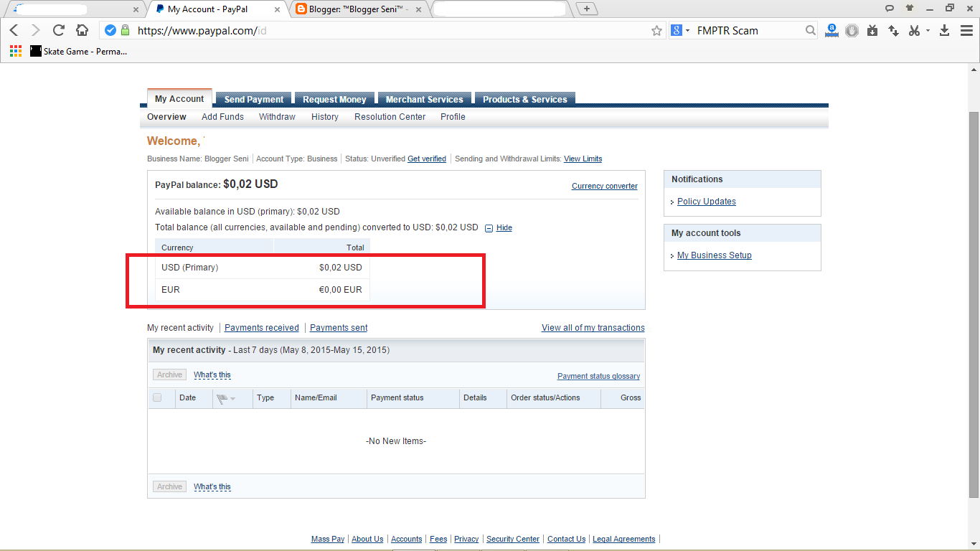Go forward with the browser forward arrow
980x551 pixels.
point(36,31)
